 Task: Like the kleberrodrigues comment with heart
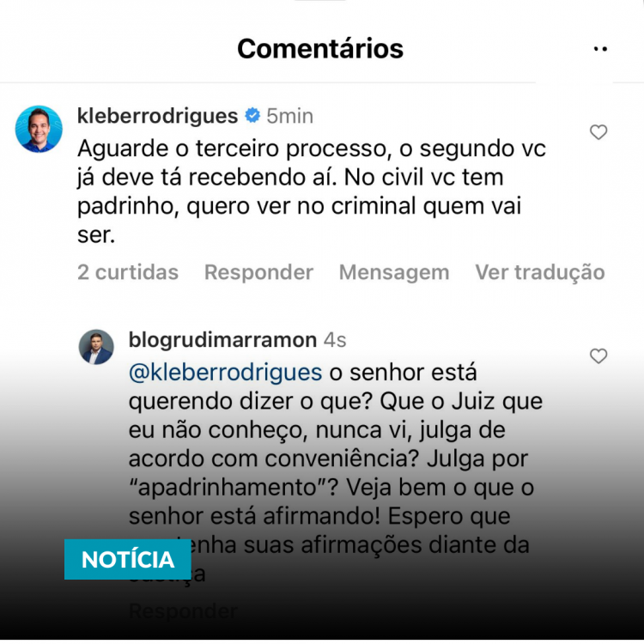click(x=598, y=132)
